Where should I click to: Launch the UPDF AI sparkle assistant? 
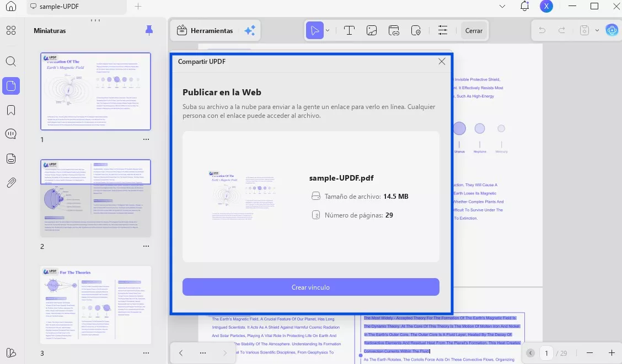(250, 30)
